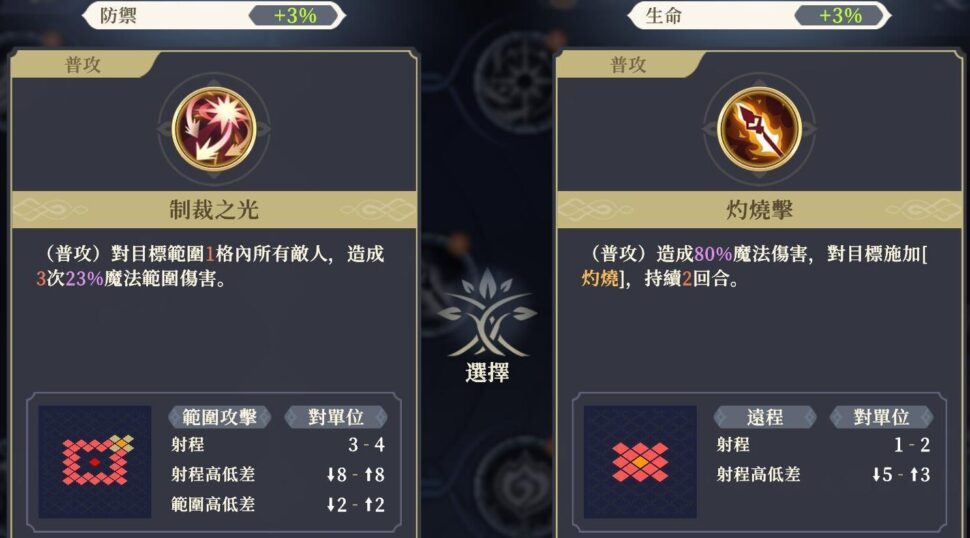
Task: Tap the 制裁之光 skill description text
Action: point(210,266)
